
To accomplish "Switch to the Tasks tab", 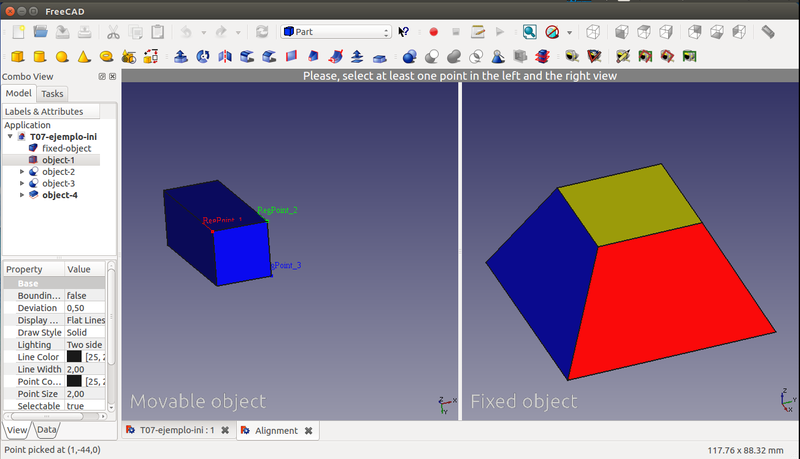I will click(53, 93).
